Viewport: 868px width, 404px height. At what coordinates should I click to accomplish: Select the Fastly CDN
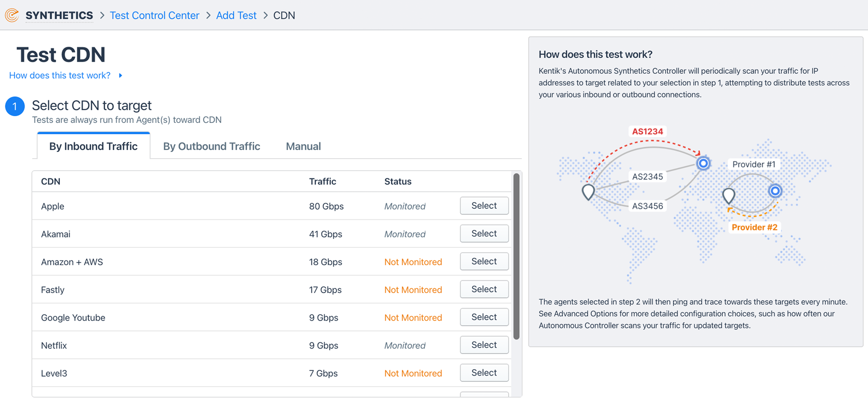pos(484,289)
